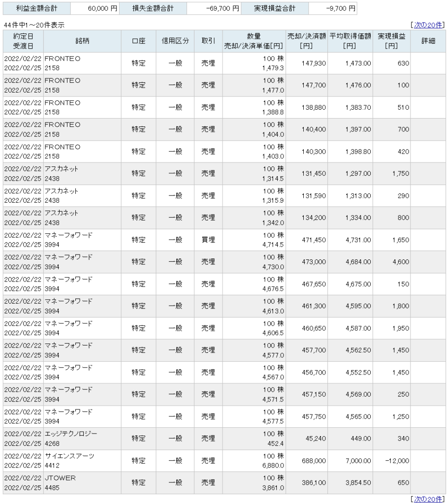Click the 44件中1～20件表示 count text
447x504 pixels.
(x=34, y=25)
